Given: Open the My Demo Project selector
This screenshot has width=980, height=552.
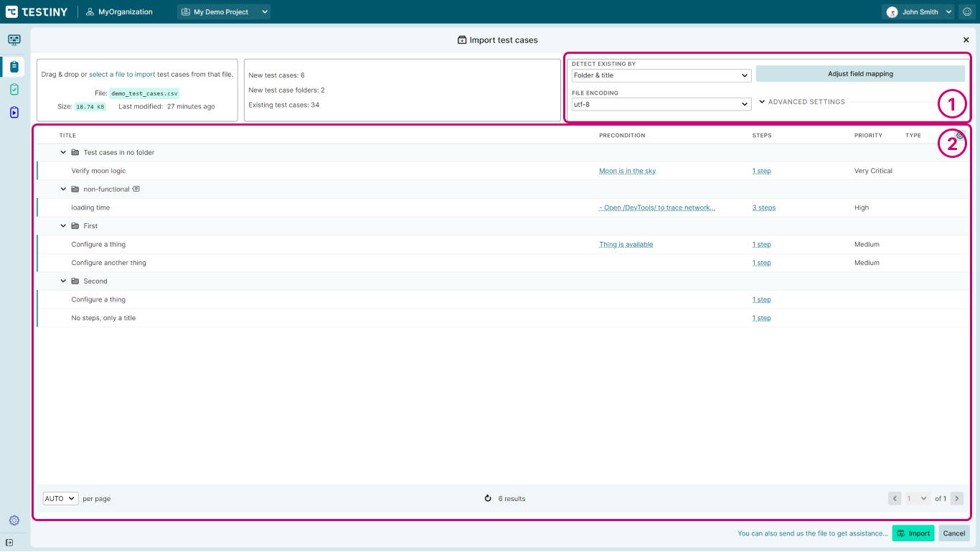Looking at the screenshot, I should point(224,12).
